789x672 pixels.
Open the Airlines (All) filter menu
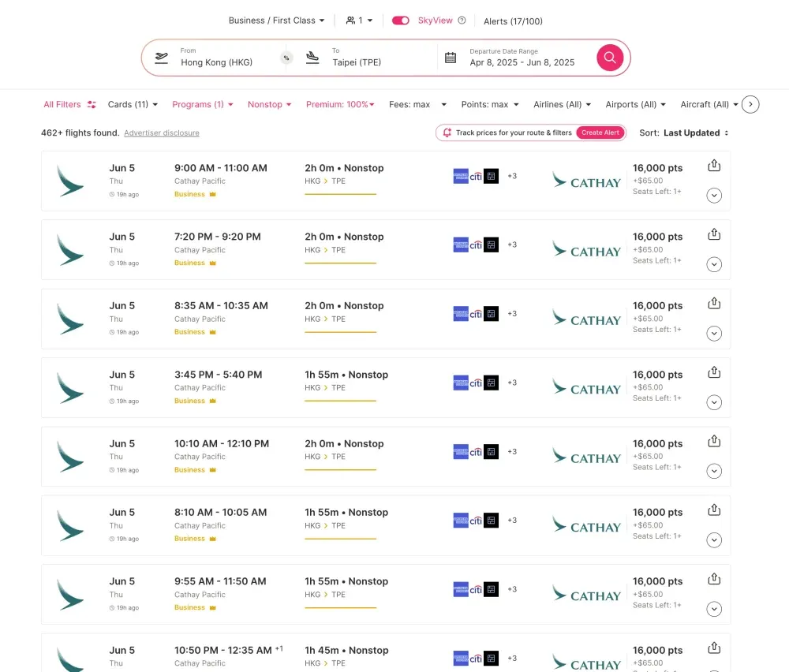pos(562,104)
